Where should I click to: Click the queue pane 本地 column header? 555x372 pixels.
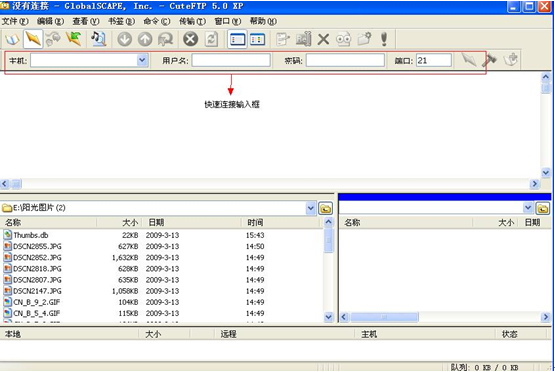69,334
